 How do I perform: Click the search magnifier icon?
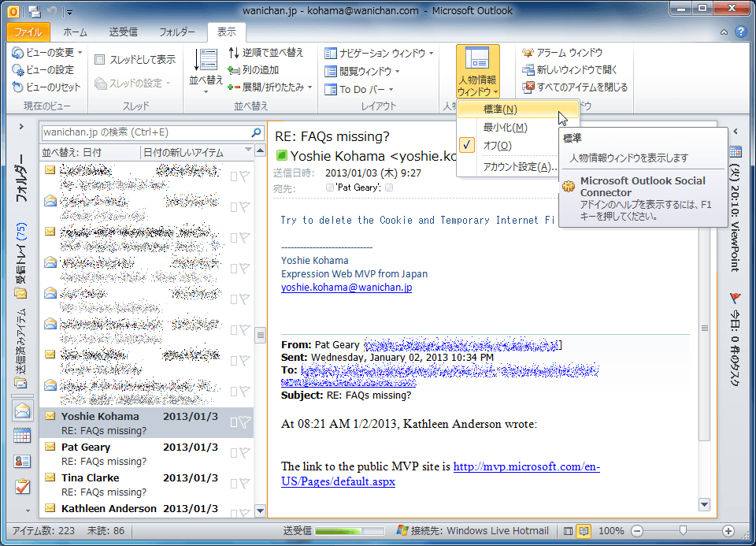(257, 132)
